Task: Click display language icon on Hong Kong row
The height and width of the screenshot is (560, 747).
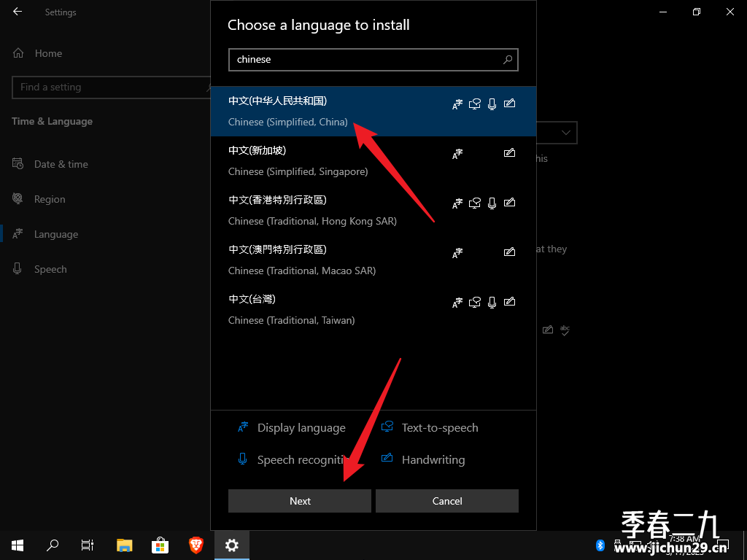Action: coord(457,203)
